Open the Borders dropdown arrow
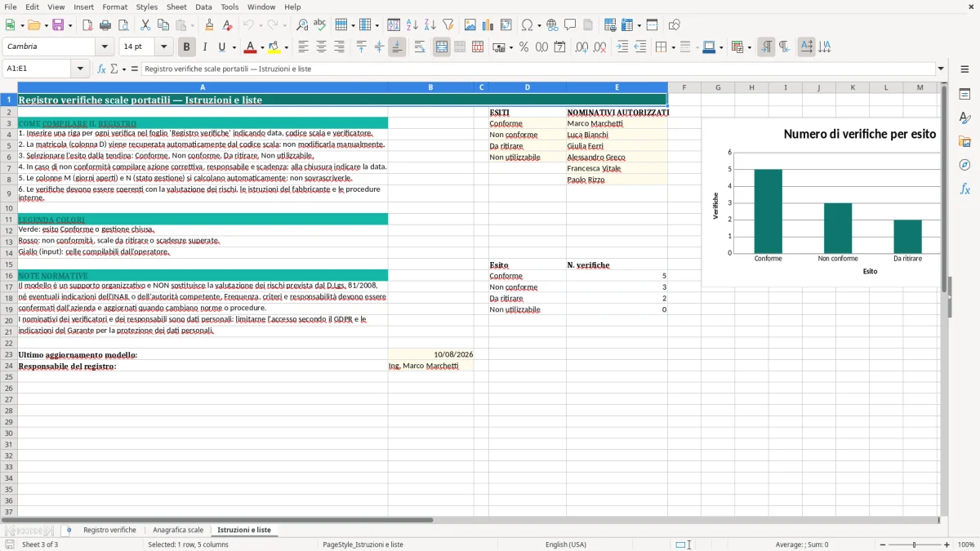 coord(673,47)
